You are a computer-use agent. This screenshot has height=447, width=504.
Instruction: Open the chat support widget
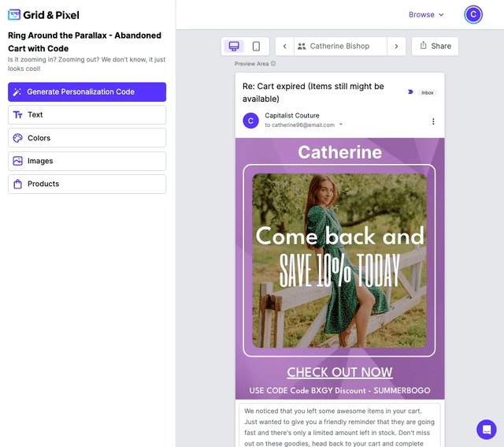pos(487,430)
